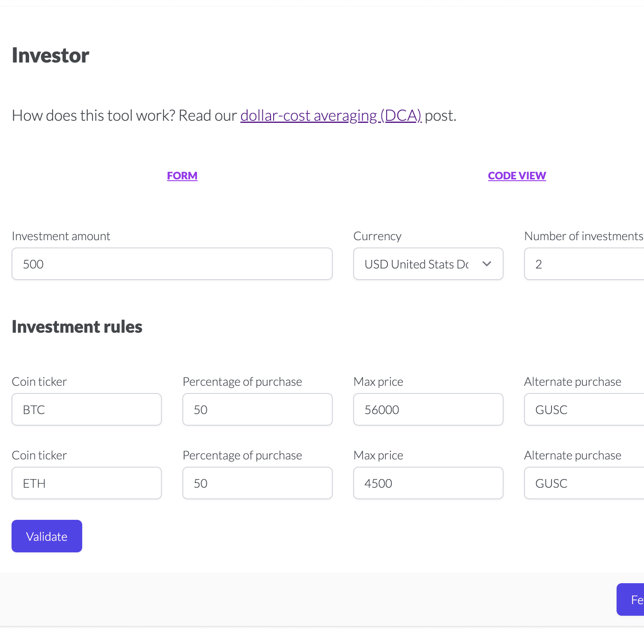Open the USD United States Dollar currency selector
Screen dimensions: 644x644
point(428,264)
